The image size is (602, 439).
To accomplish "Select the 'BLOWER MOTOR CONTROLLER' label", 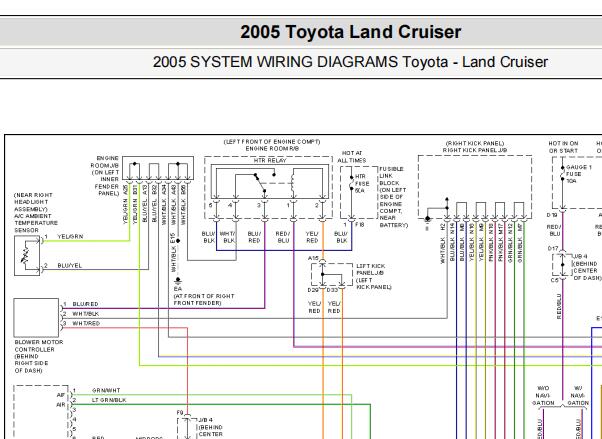I will click(38, 346).
